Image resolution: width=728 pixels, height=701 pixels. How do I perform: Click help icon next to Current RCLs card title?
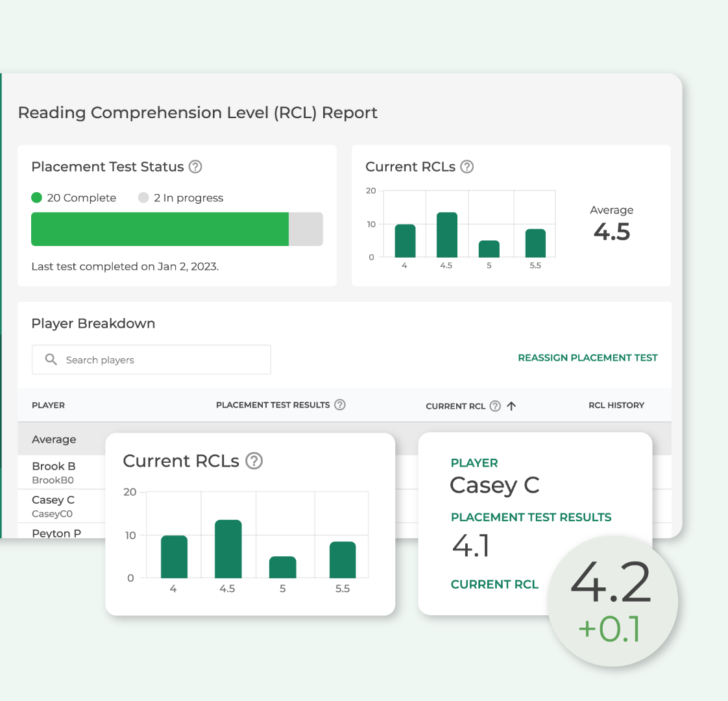coord(467,166)
